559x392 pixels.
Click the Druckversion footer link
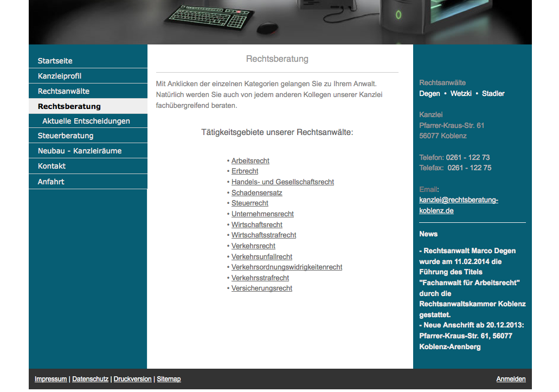tap(133, 379)
